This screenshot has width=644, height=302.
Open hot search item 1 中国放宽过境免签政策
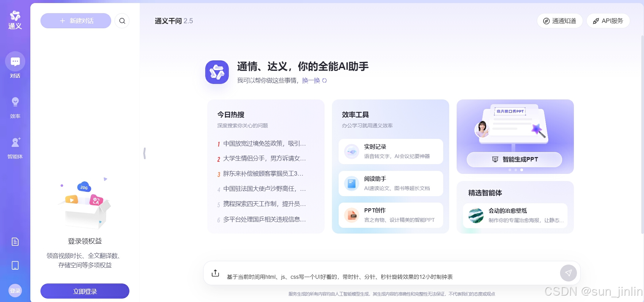pos(262,144)
